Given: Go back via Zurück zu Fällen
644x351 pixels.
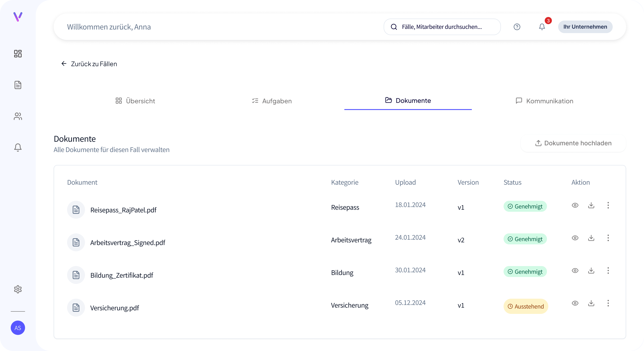Looking at the screenshot, I should (x=89, y=64).
